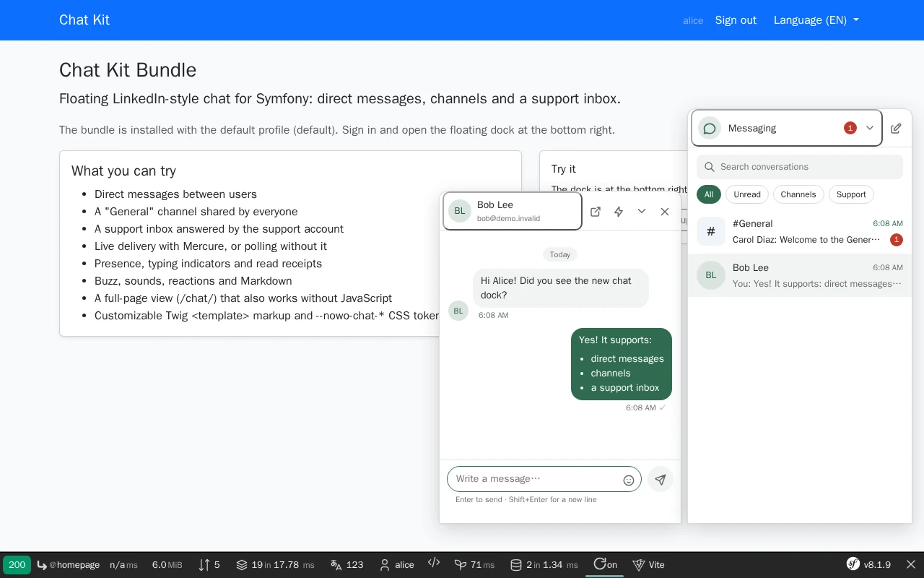Send a buzz with the lightning icon

(x=619, y=212)
